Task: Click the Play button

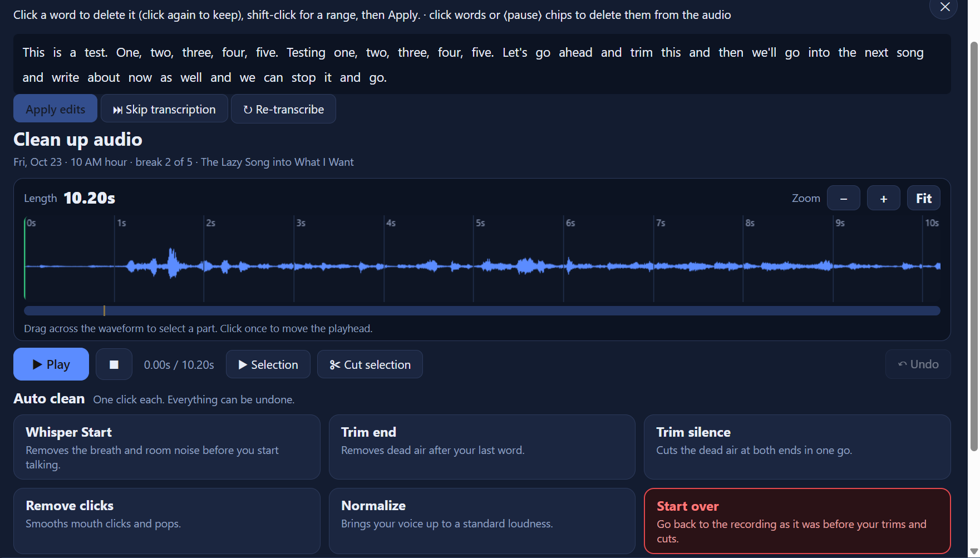Action: (51, 364)
